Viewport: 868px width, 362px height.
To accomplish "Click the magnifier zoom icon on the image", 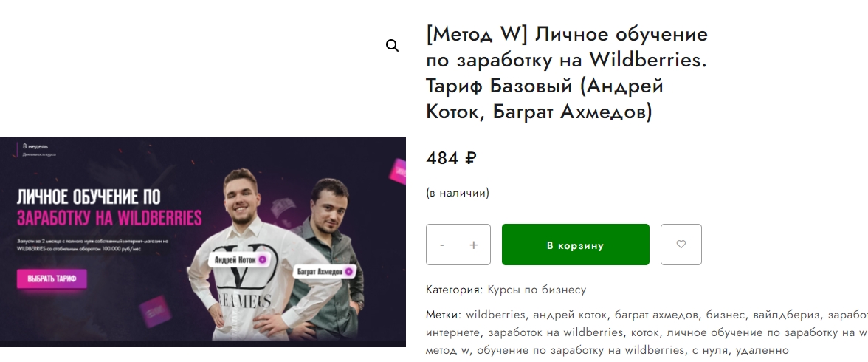I will coord(392,46).
